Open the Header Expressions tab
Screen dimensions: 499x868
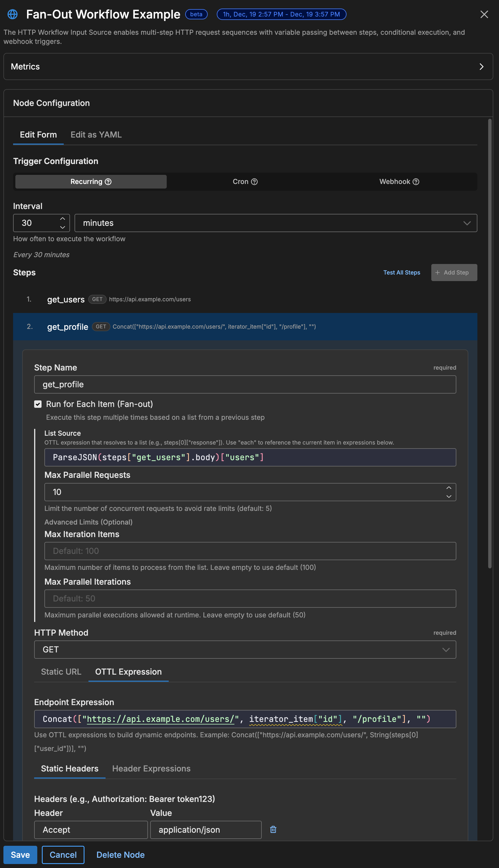pyautogui.click(x=151, y=769)
